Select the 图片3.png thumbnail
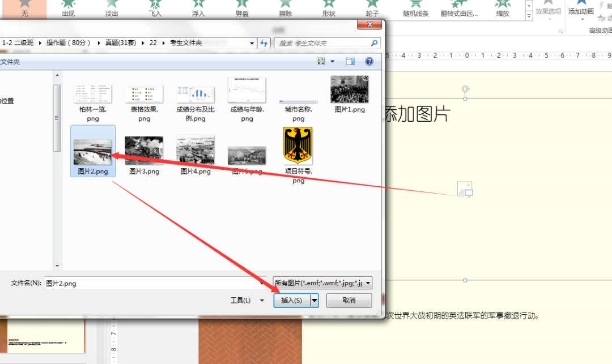The width and height of the screenshot is (612, 364). (143, 149)
